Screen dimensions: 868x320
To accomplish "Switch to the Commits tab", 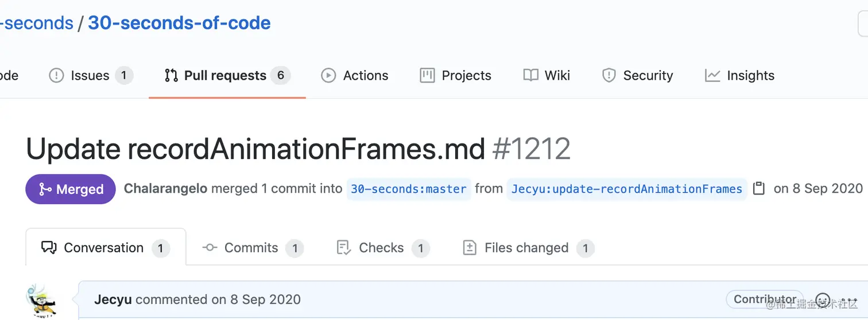I will (253, 248).
